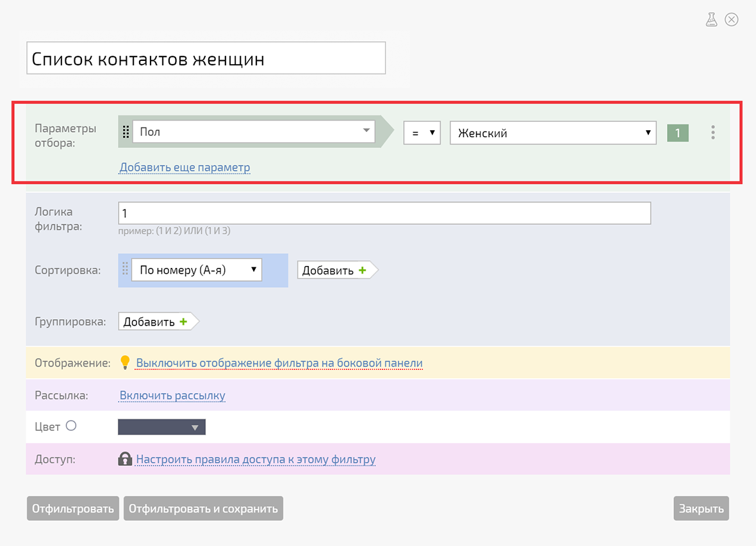Add a sorting rule with Добавить button
This screenshot has width=756, height=546.
click(x=334, y=270)
